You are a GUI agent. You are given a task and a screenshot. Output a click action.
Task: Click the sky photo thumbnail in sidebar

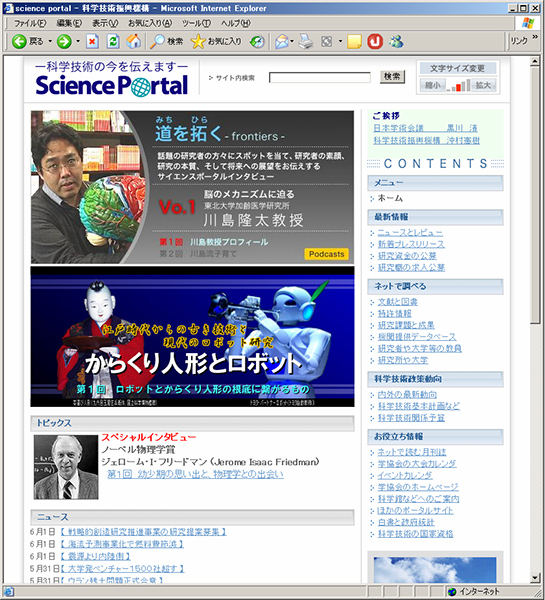[435, 570]
